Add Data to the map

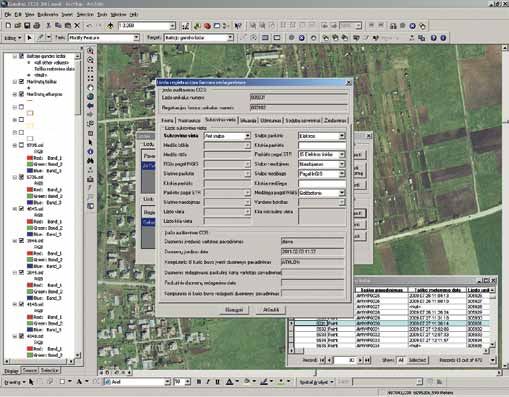[x=110, y=25]
